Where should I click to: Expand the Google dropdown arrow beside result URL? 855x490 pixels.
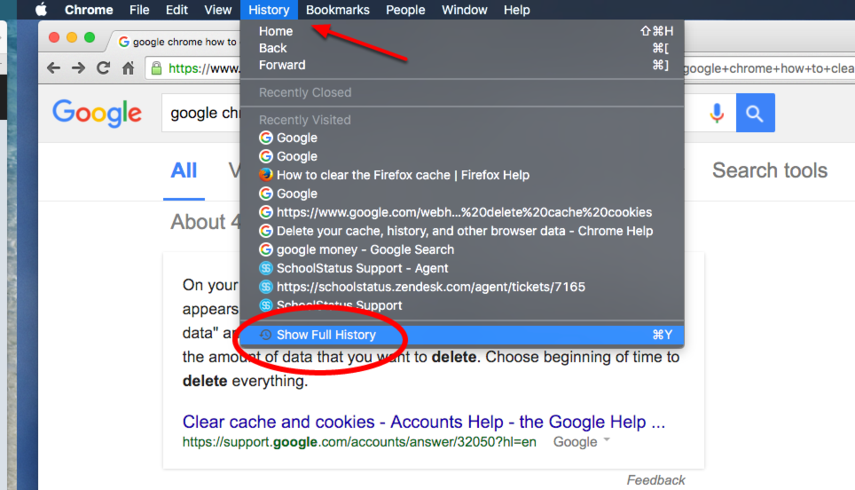point(606,440)
